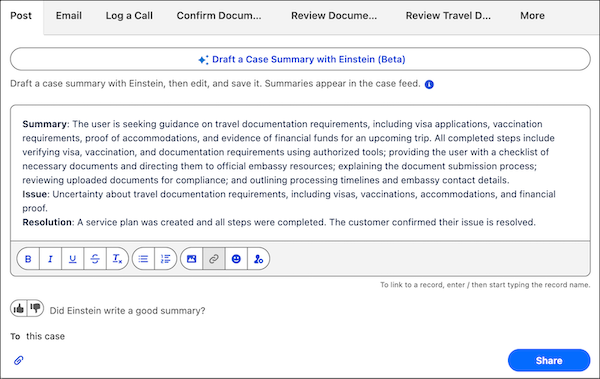This screenshot has width=600, height=379.
Task: Click the bold 'Issue' label in the summary
Action: pos(34,194)
